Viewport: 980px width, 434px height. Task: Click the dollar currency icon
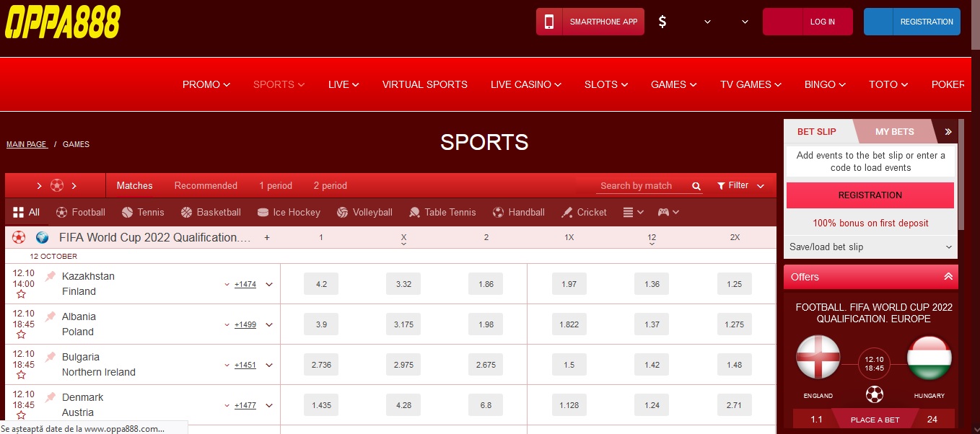tap(662, 22)
